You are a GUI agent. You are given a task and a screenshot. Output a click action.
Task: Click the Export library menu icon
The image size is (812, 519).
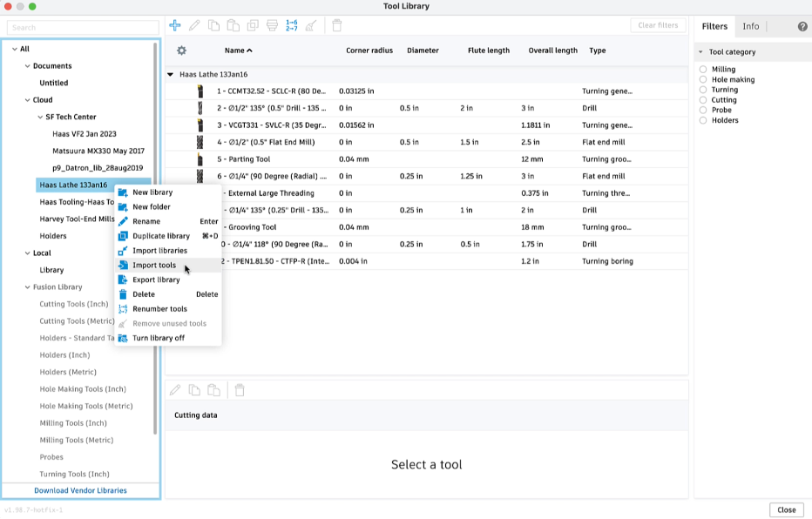pos(123,280)
